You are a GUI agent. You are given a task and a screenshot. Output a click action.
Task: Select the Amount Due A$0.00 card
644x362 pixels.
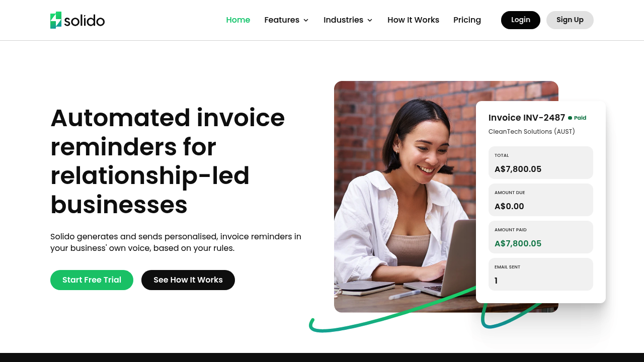click(541, 200)
